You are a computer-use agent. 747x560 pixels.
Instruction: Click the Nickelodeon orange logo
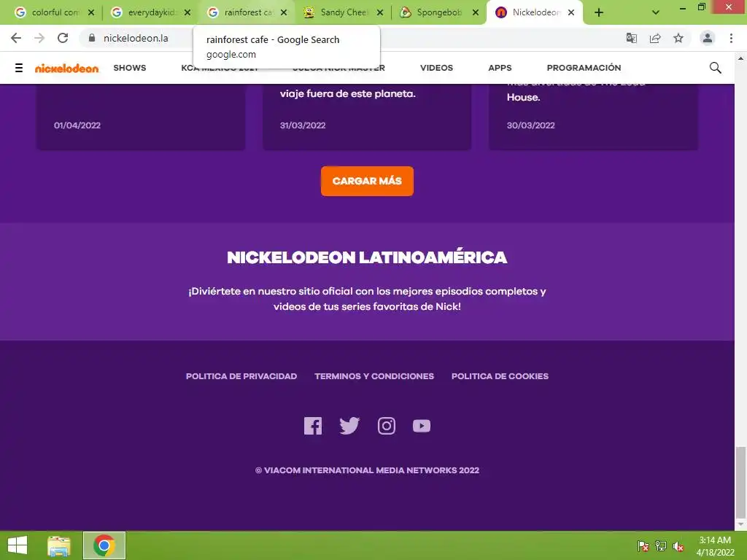(x=66, y=68)
